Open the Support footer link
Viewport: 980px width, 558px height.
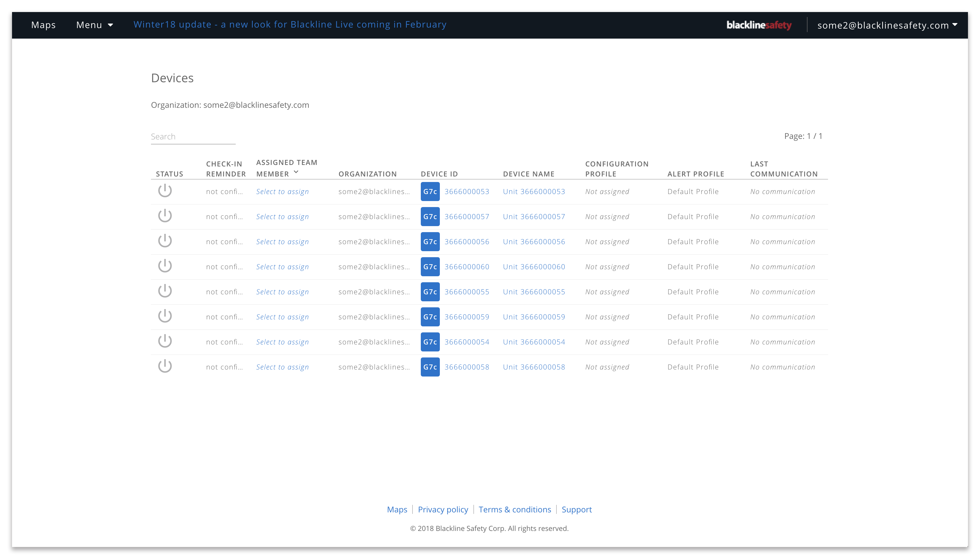(x=577, y=509)
